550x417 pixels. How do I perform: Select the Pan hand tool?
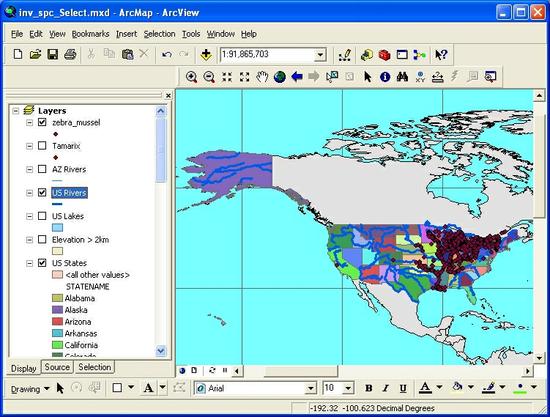[x=262, y=77]
